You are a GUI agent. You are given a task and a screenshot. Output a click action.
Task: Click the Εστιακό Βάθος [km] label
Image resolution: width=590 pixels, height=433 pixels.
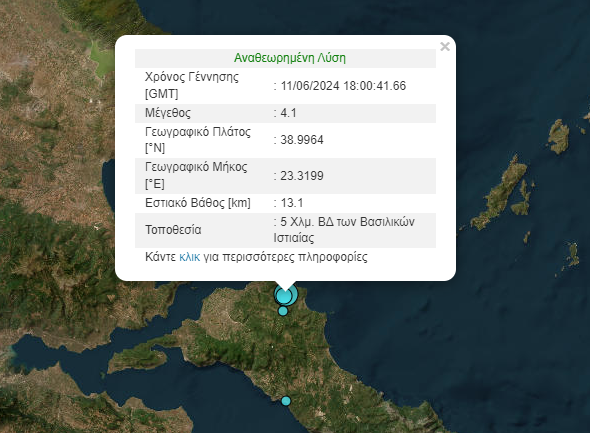pos(198,203)
